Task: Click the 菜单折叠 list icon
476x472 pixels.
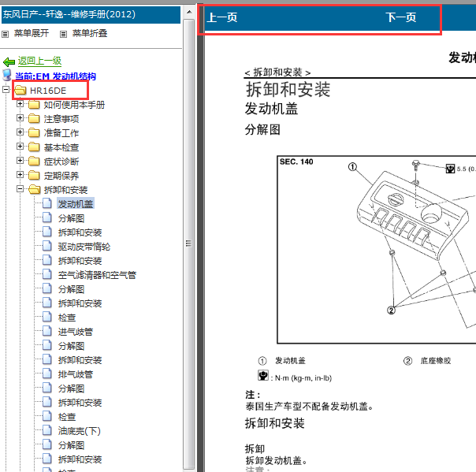Action: click(x=63, y=35)
